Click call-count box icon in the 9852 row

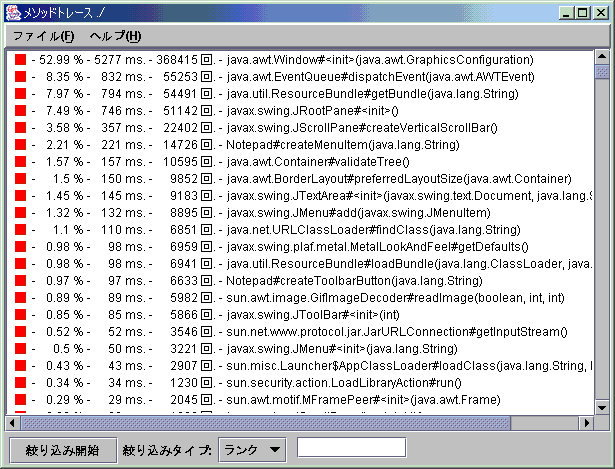click(x=206, y=178)
